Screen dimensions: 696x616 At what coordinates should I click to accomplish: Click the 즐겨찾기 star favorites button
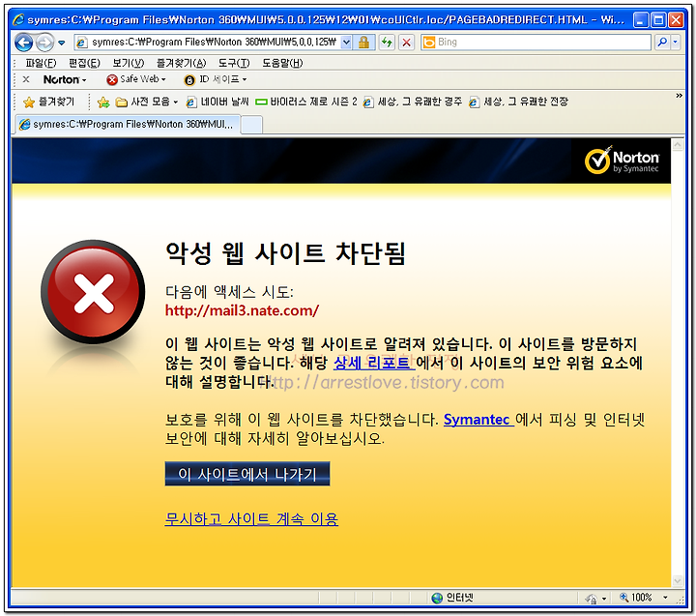[x=48, y=103]
